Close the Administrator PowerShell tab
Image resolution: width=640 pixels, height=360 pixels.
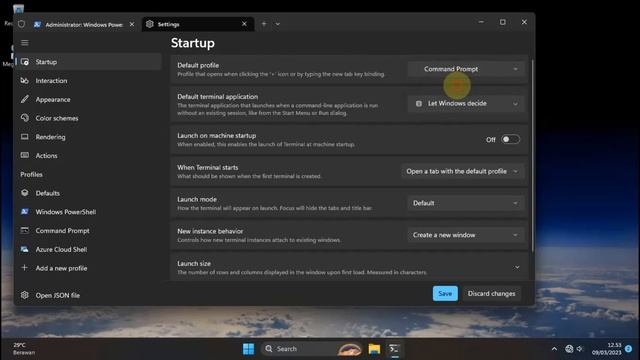pyautogui.click(x=132, y=24)
